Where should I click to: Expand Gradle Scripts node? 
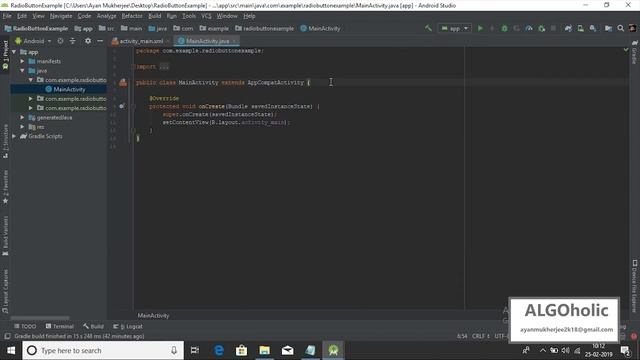coord(14,136)
